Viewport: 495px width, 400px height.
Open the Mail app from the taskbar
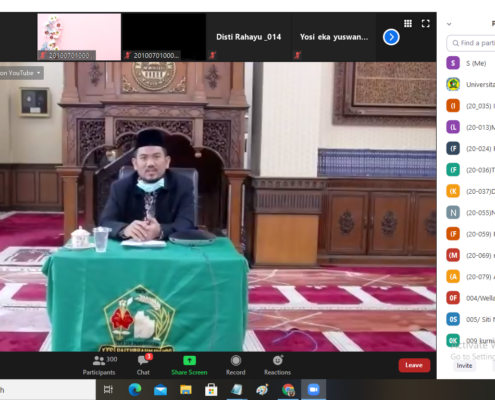160,389
